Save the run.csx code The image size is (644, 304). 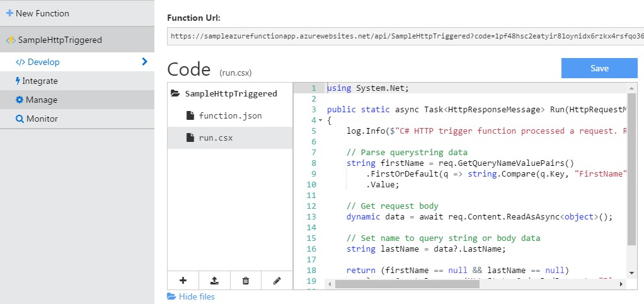(599, 68)
